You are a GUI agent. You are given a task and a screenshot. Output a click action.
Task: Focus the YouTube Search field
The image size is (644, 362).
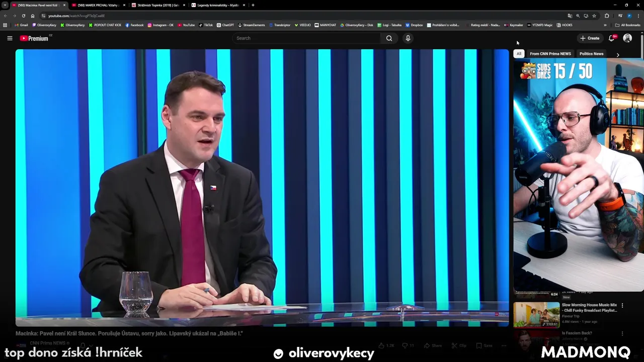click(x=307, y=38)
